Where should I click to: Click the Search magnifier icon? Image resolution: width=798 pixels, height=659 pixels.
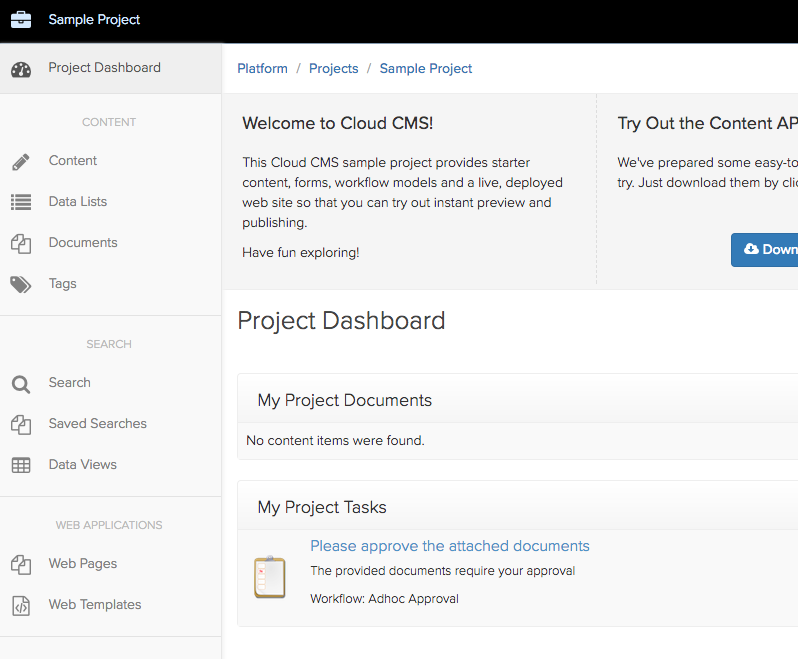(x=21, y=384)
